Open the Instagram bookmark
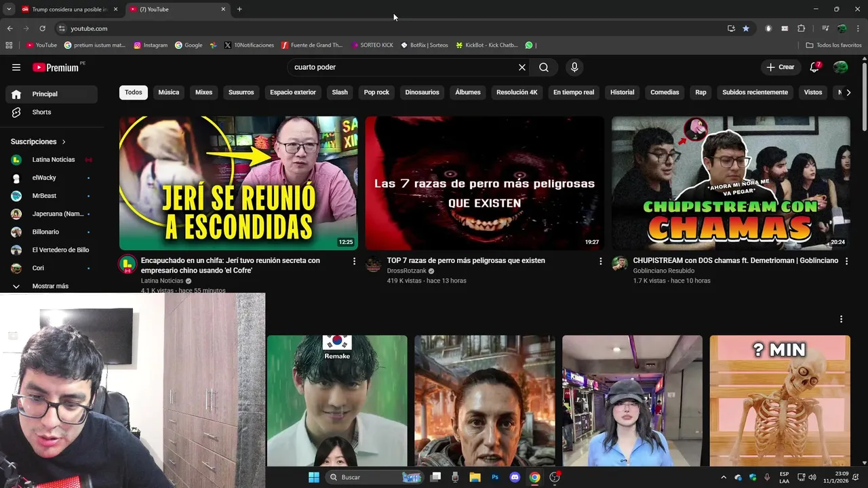This screenshot has height=488, width=868. point(151,45)
